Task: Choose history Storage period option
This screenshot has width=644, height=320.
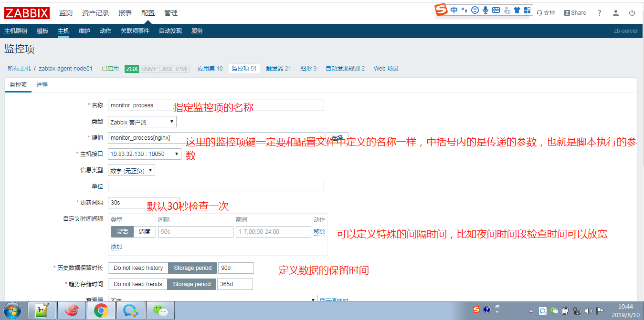Action: (x=193, y=268)
